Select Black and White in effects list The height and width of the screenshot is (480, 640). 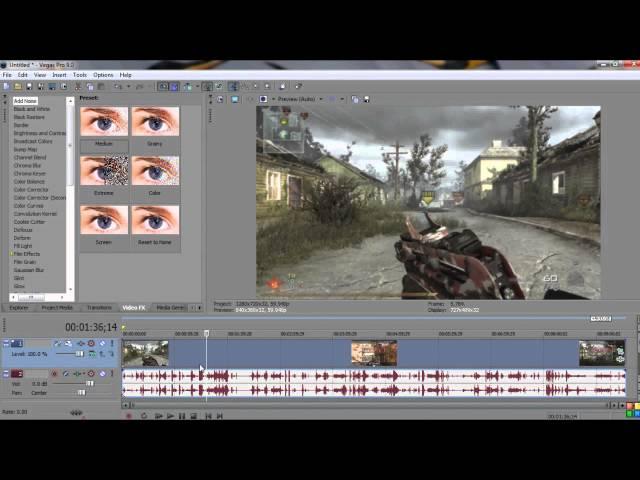pyautogui.click(x=32, y=109)
